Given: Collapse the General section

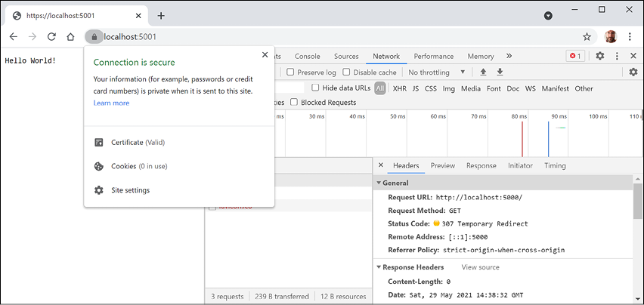Looking at the screenshot, I should coord(379,183).
